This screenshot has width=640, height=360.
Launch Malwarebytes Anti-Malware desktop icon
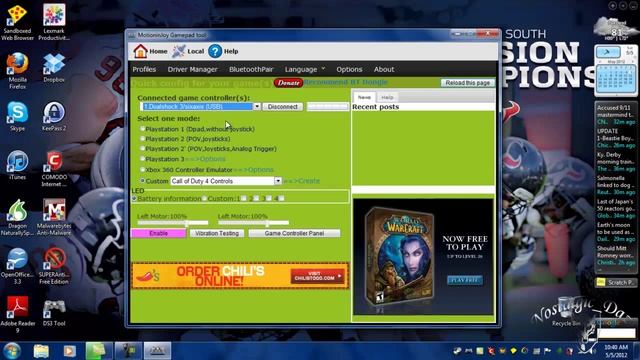[x=54, y=217]
